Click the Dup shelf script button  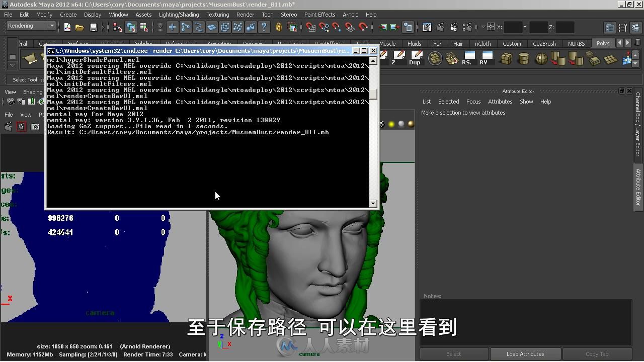pos(415,58)
